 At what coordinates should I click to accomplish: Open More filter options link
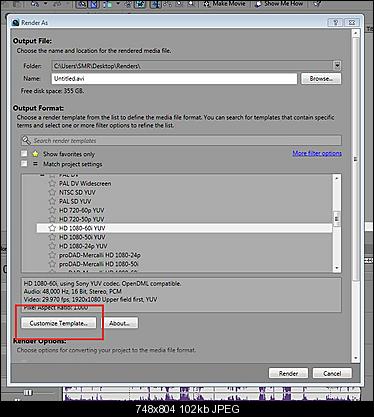click(x=317, y=153)
